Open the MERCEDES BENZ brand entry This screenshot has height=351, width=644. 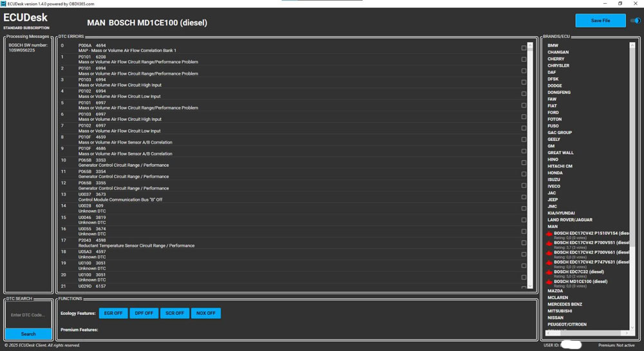coord(565,304)
